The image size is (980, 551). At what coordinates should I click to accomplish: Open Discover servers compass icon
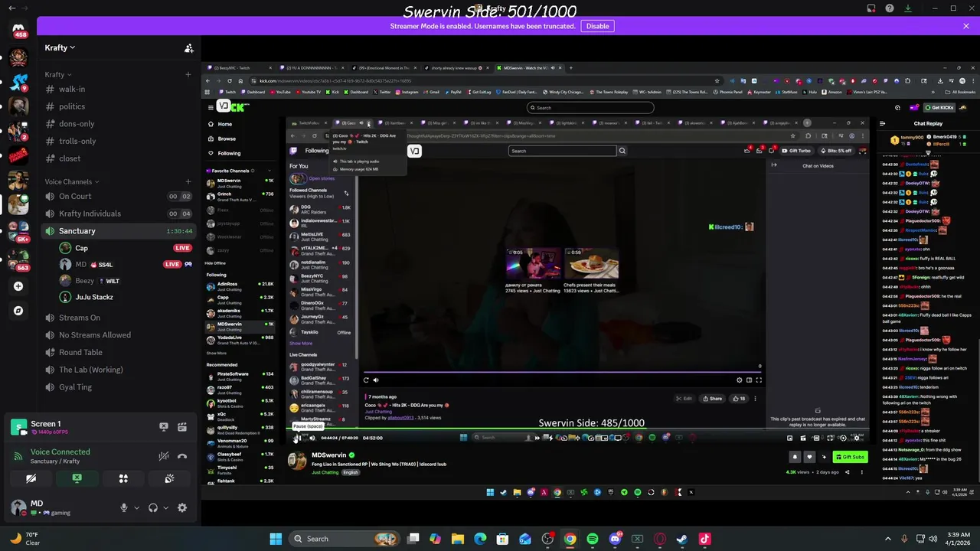tap(18, 311)
